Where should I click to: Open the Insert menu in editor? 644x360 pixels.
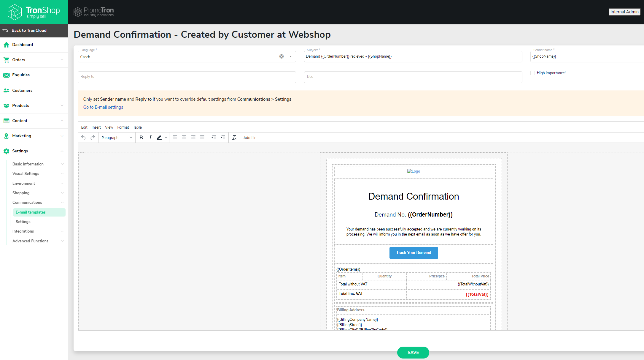pos(96,127)
